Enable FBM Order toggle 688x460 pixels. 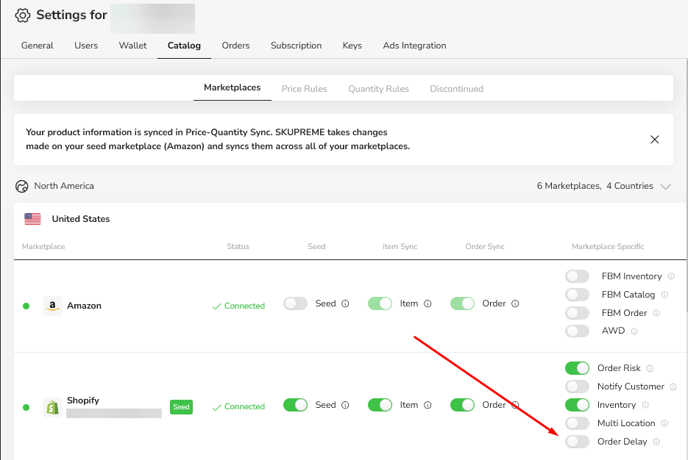(x=577, y=313)
